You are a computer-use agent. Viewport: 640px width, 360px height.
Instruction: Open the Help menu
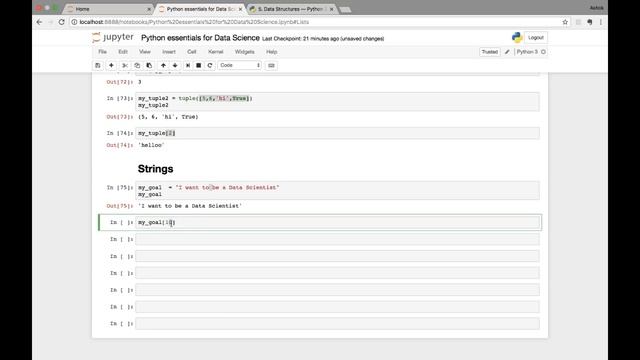[271, 52]
